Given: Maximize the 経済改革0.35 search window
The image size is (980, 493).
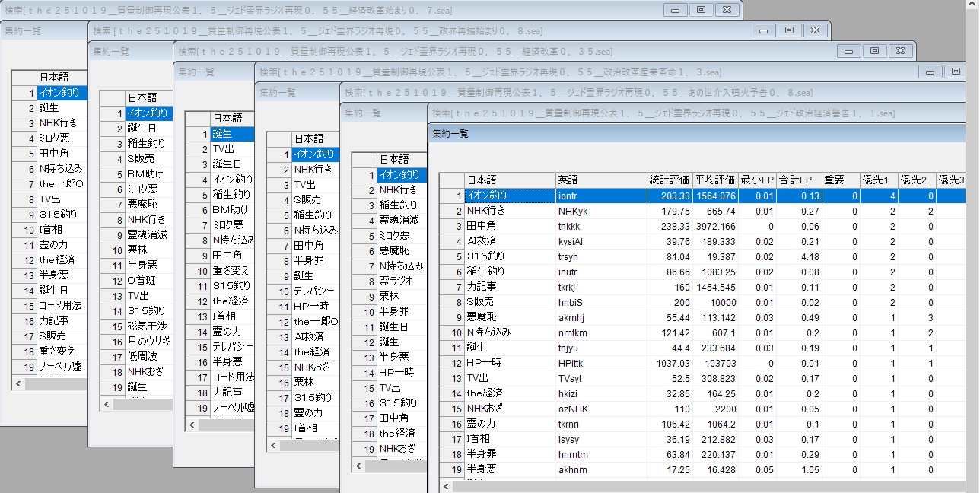Looking at the screenshot, I should tap(874, 50).
